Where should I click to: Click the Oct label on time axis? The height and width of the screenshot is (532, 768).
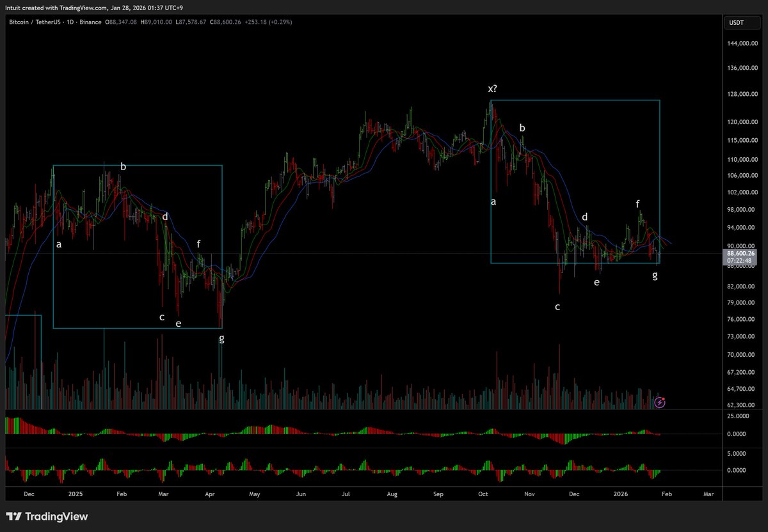pyautogui.click(x=484, y=494)
